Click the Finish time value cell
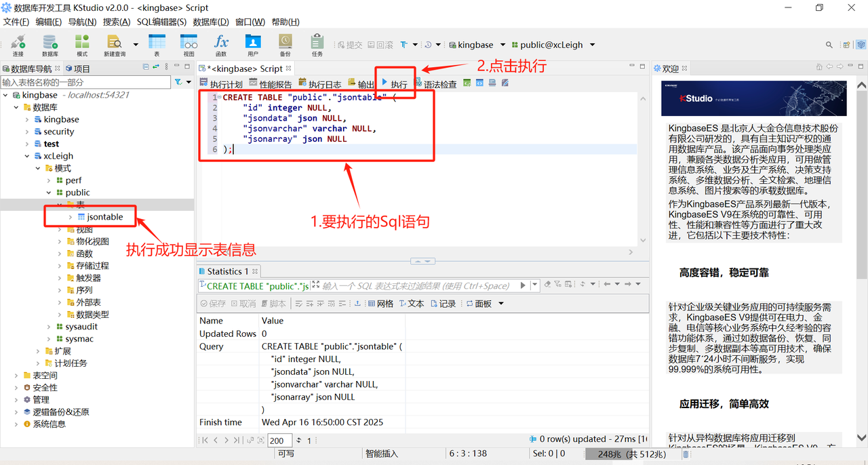The height and width of the screenshot is (465, 868). click(x=333, y=422)
